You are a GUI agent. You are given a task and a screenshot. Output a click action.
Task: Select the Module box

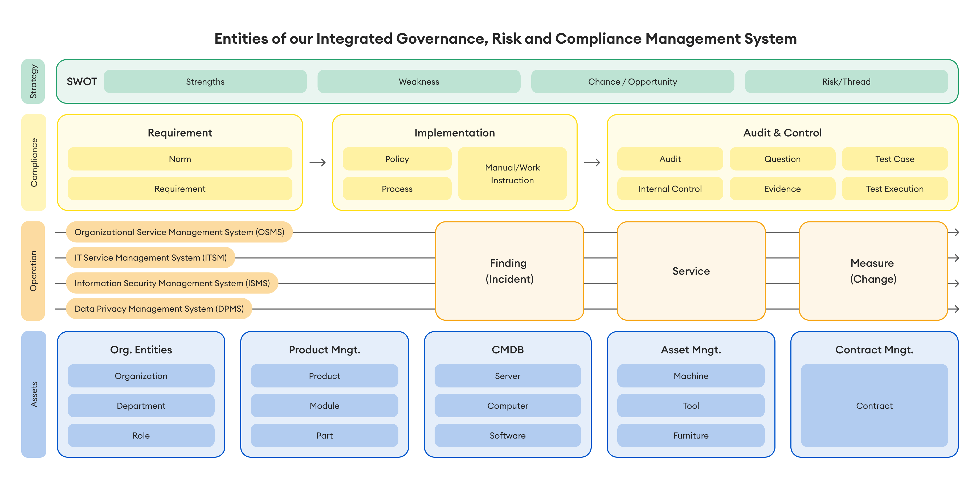[325, 406]
